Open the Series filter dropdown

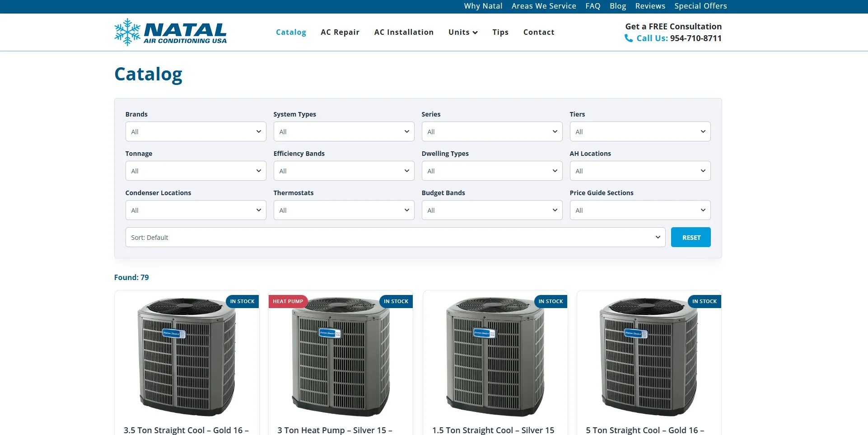(492, 131)
